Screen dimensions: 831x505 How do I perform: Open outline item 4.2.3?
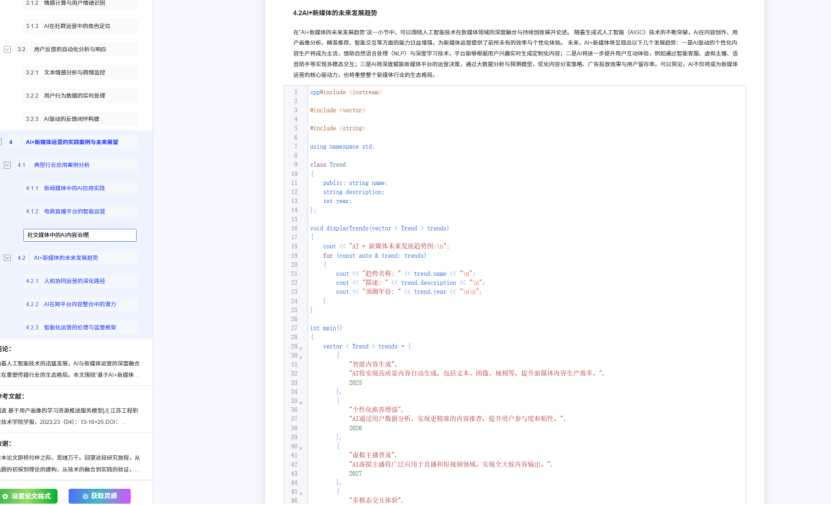pos(81,327)
